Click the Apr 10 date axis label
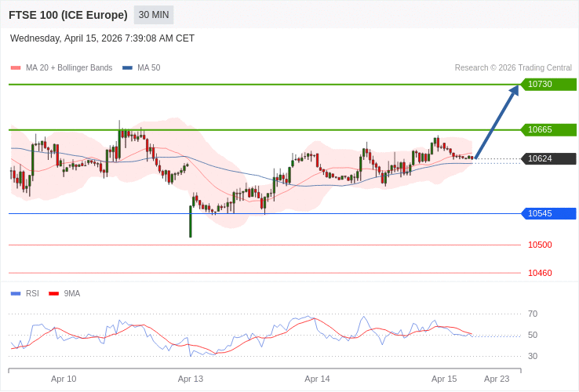The height and width of the screenshot is (392, 579). click(64, 379)
